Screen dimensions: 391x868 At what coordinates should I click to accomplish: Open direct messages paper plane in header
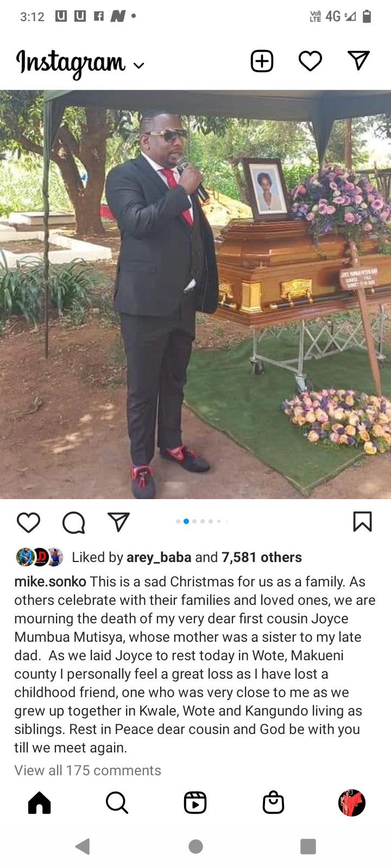click(x=358, y=60)
